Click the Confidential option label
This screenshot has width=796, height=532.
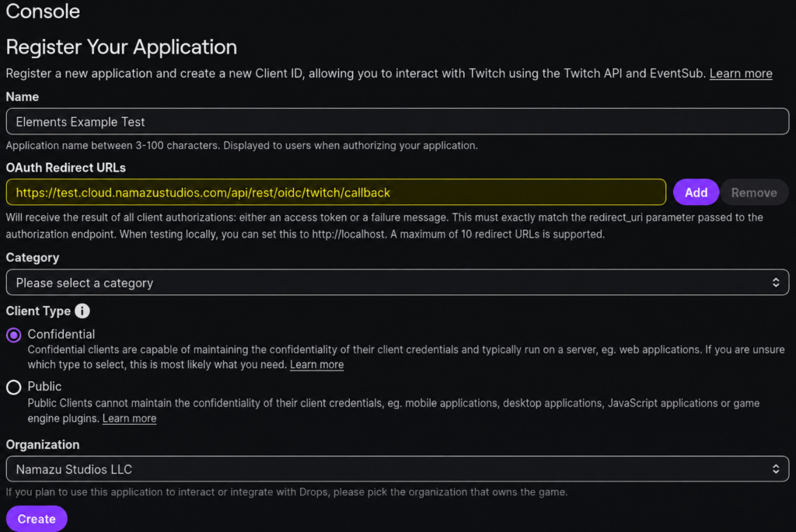pos(61,334)
